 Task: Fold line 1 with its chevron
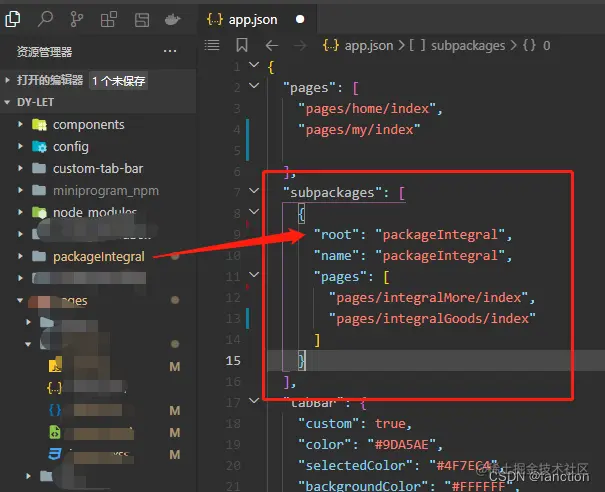tap(254, 65)
